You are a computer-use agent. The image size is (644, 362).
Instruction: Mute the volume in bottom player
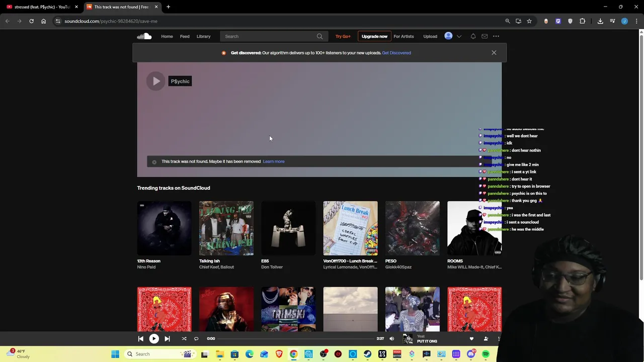(x=392, y=339)
